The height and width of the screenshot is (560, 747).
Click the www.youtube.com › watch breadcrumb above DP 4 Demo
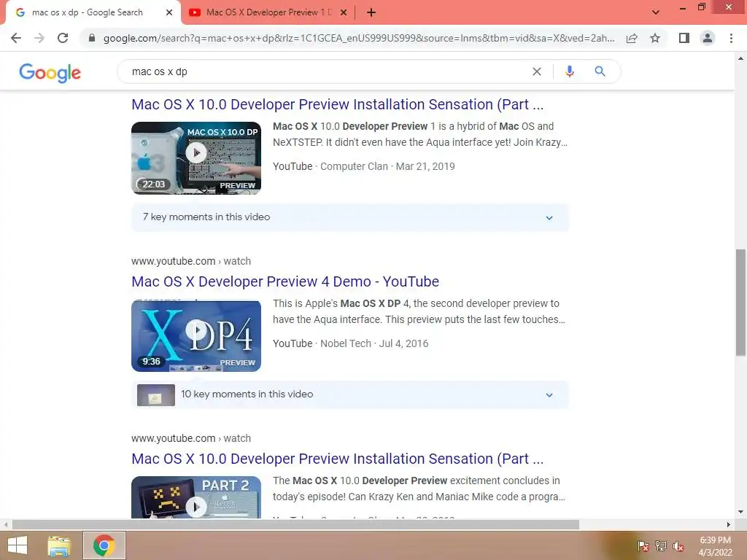pyautogui.click(x=191, y=261)
